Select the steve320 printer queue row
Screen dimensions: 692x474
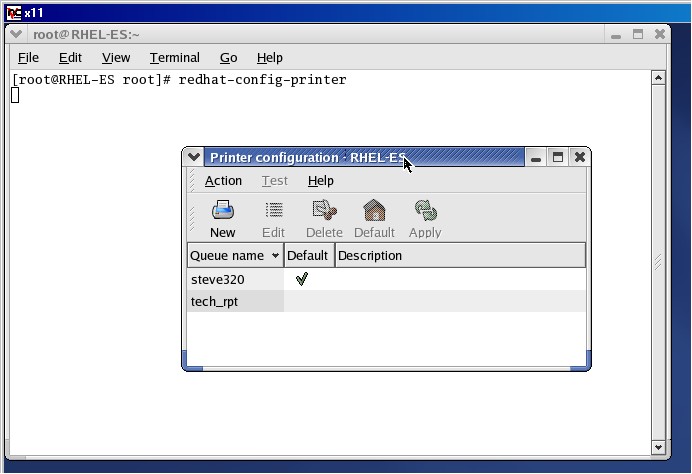click(387, 279)
